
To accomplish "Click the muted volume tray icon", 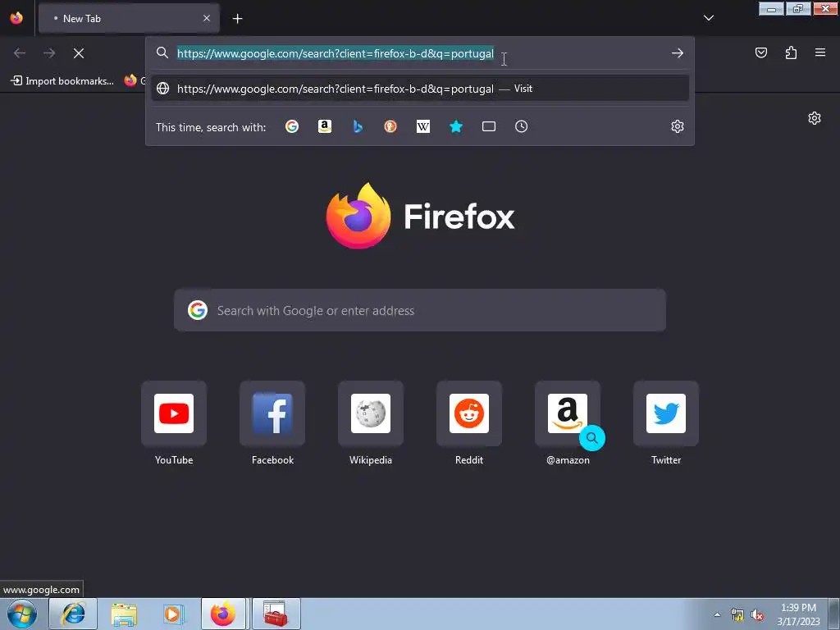I will pyautogui.click(x=757, y=615).
